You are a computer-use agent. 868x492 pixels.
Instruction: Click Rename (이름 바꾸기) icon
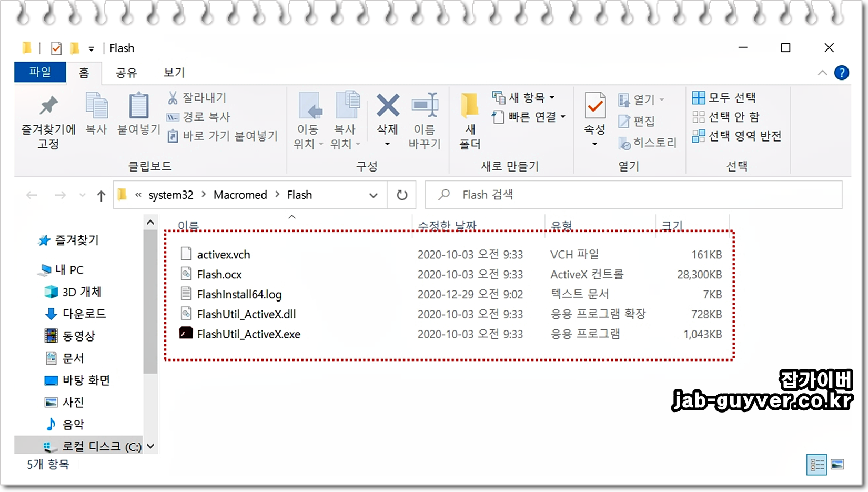425,121
